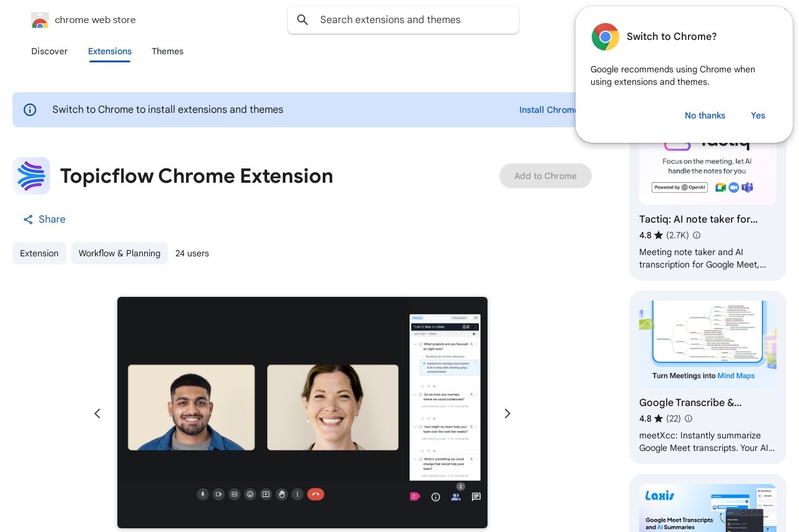Click the "chrome web store" title text
This screenshot has width=799, height=532.
[96, 20]
